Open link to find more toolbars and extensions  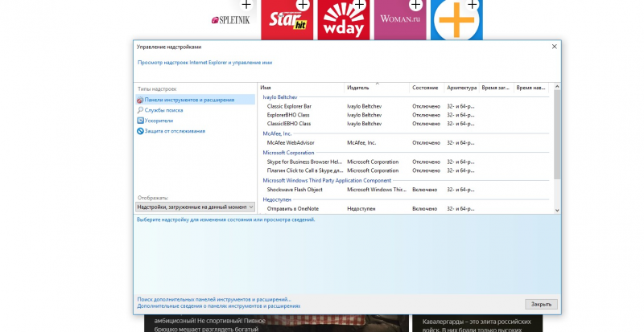click(214, 300)
